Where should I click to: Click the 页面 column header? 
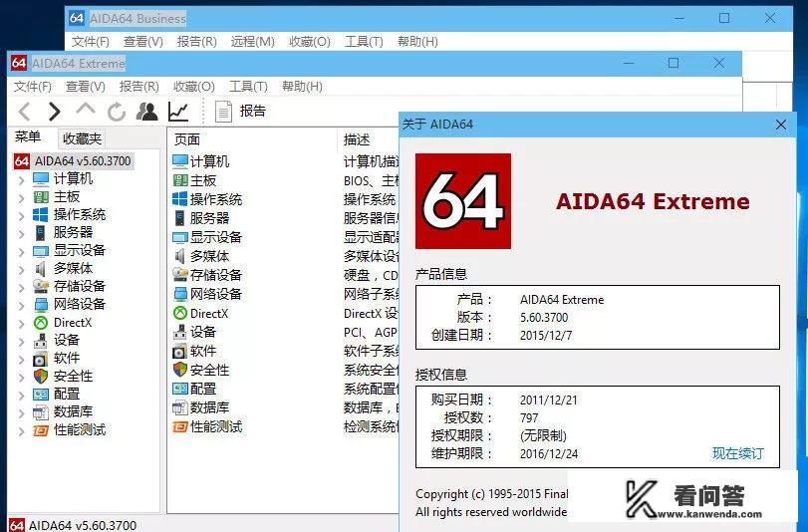(x=187, y=139)
